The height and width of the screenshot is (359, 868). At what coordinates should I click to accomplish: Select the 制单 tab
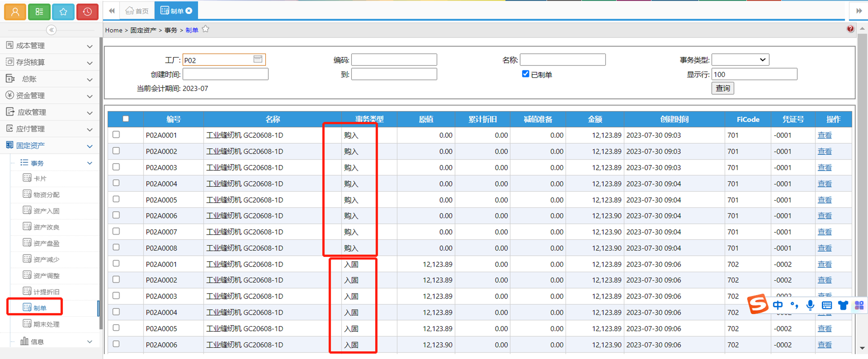176,11
